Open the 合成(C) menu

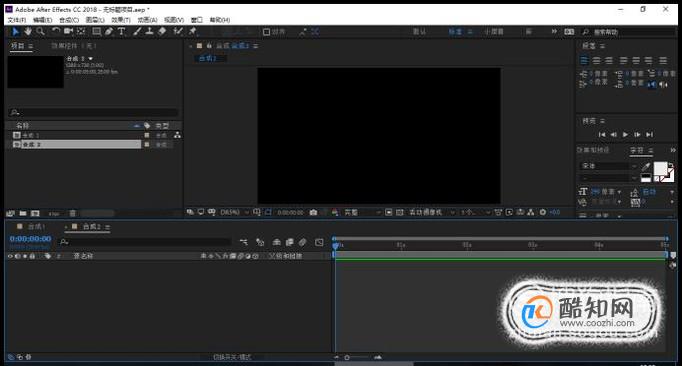[x=69, y=20]
